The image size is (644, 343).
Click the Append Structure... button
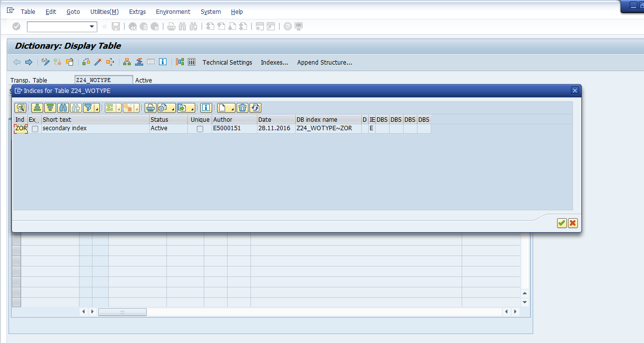[324, 63]
